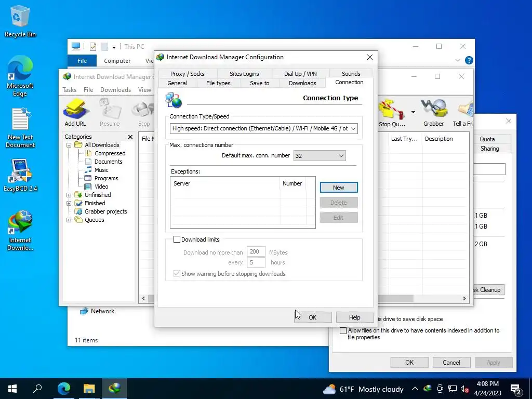
Task: Click the Add URL toolbar icon
Action: tap(75, 113)
